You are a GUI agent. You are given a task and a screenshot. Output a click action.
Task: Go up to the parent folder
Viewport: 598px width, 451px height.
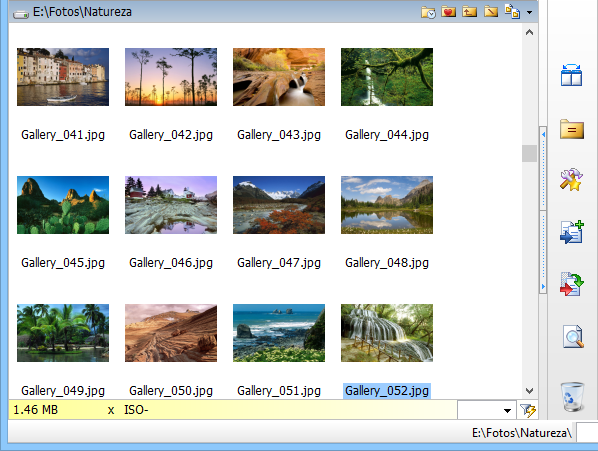[x=469, y=11]
